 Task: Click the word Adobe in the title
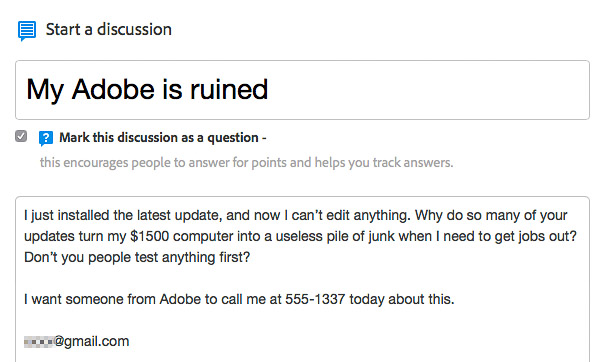(113, 89)
